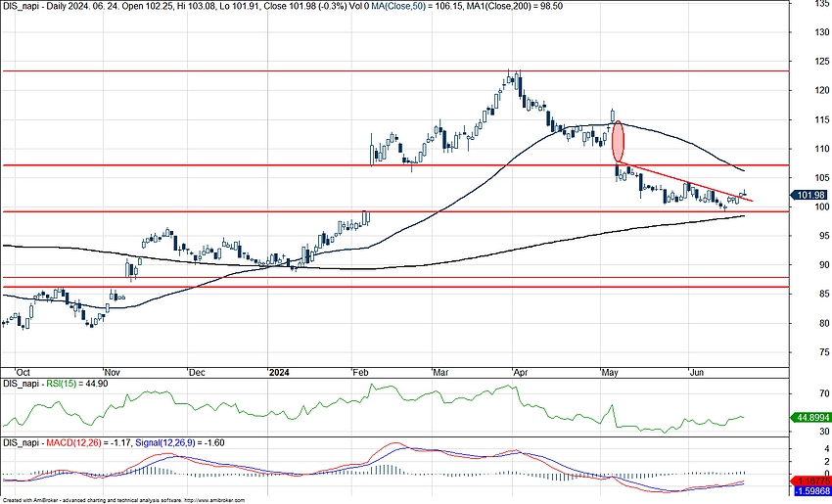Screen dimensions: 832x504
Task: Select the May label on the time axis
Action: [x=610, y=373]
